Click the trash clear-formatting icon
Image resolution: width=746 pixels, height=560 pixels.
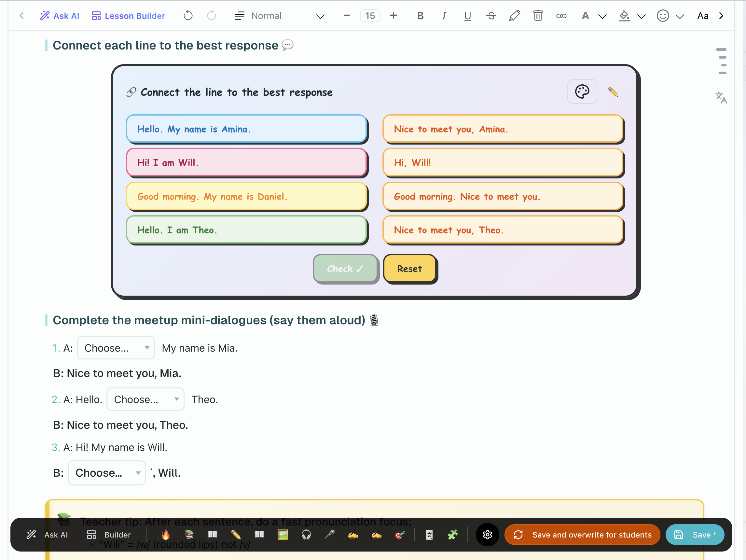coord(538,16)
